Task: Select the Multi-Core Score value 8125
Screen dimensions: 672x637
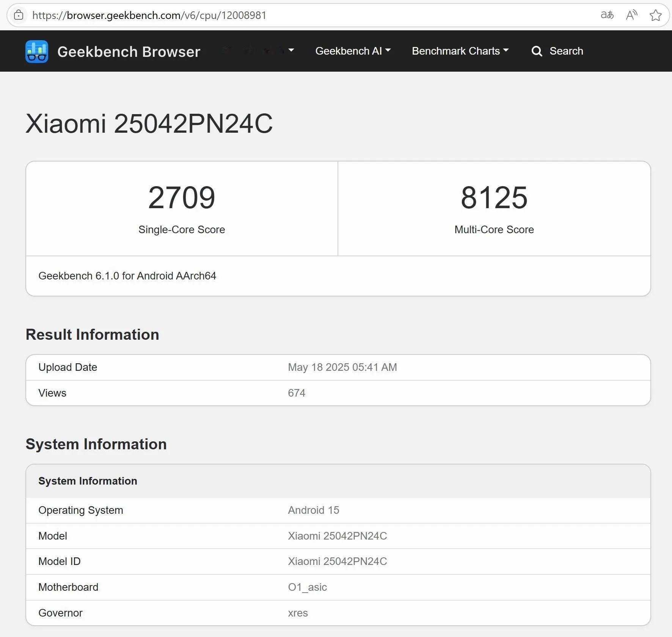Action: pyautogui.click(x=494, y=198)
